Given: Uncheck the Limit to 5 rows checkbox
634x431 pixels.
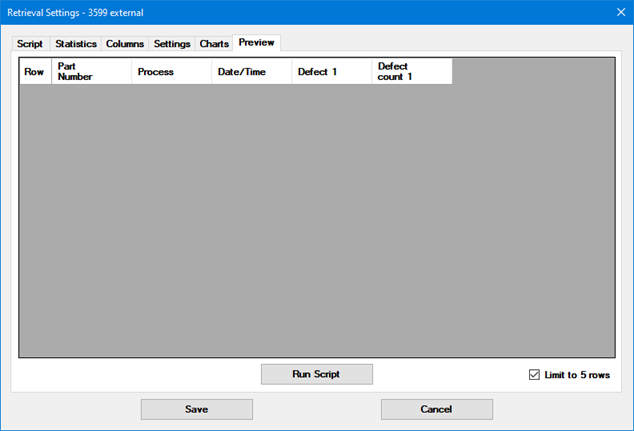Looking at the screenshot, I should pos(534,375).
